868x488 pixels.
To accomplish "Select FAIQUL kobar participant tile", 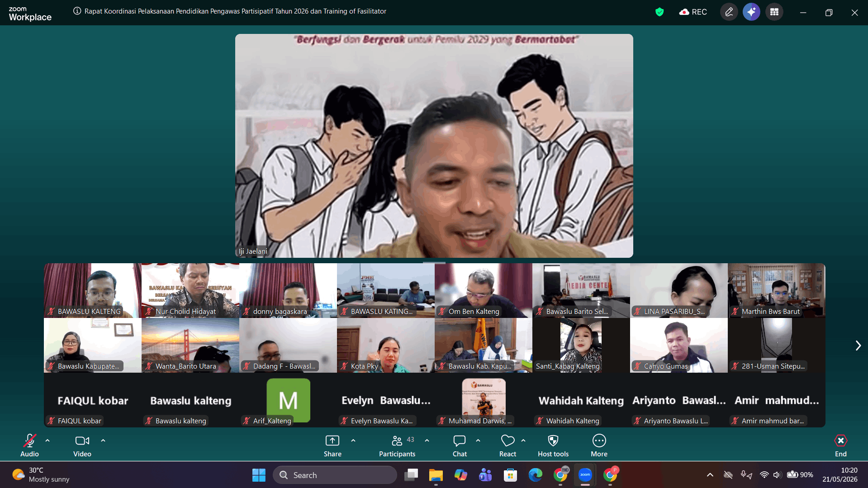I will click(x=93, y=400).
